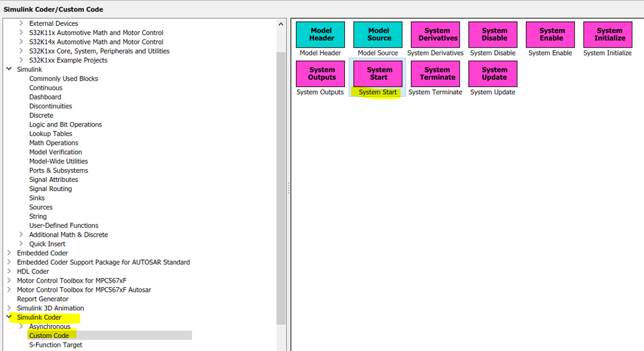
Task: Select the System Derivatives block icon
Action: click(435, 35)
